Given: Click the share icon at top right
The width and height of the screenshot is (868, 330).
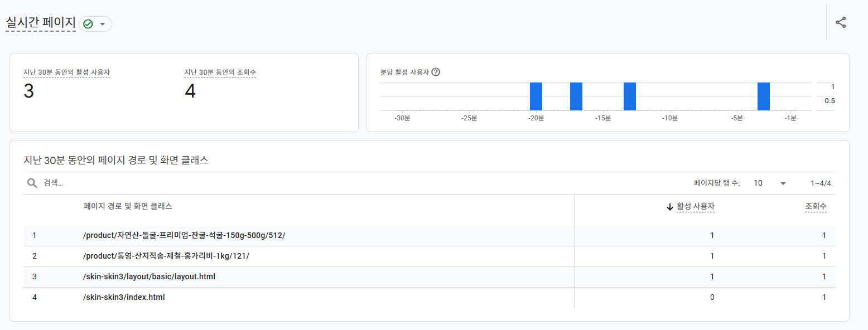Looking at the screenshot, I should 841,22.
